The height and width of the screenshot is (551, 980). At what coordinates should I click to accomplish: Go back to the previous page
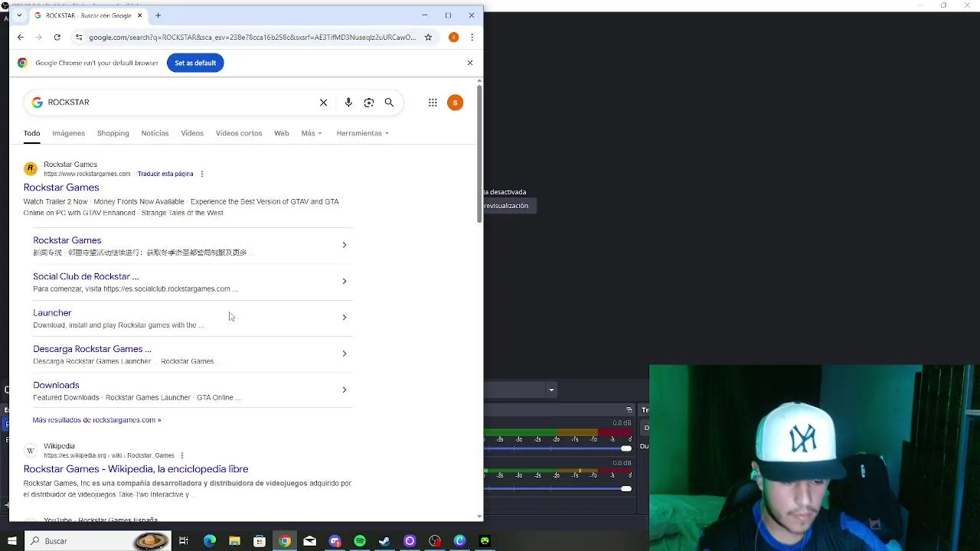(20, 37)
